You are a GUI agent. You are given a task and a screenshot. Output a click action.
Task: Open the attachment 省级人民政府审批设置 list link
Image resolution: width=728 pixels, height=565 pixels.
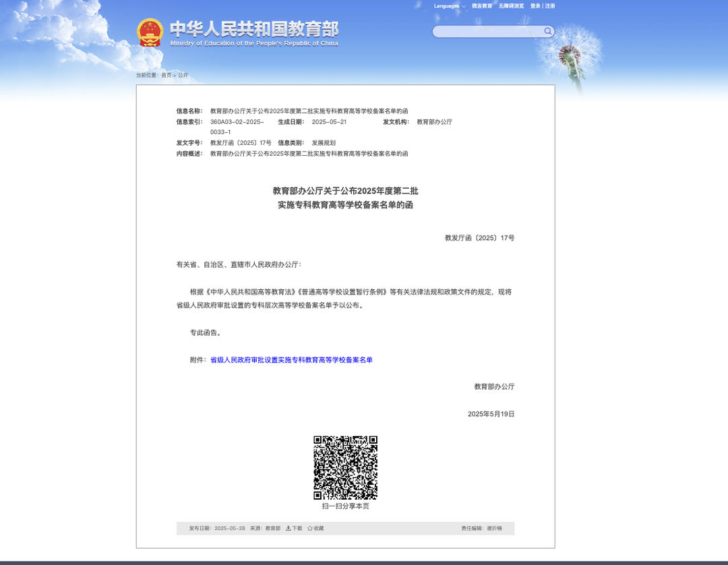[x=291, y=360]
